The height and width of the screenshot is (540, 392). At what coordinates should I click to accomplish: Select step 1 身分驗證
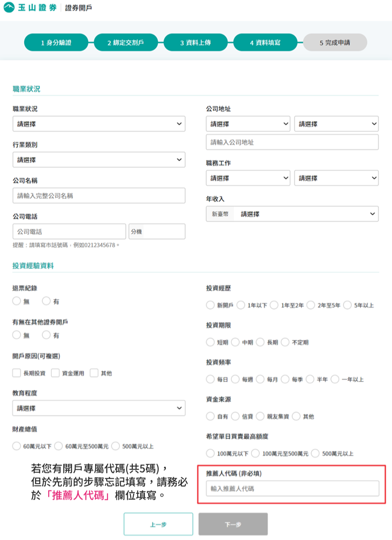pyautogui.click(x=56, y=42)
